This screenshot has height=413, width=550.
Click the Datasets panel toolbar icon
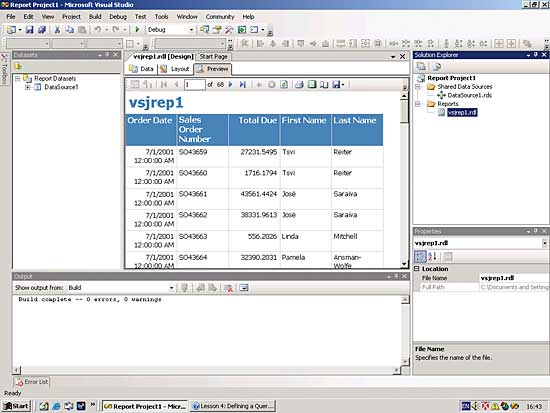(18, 66)
